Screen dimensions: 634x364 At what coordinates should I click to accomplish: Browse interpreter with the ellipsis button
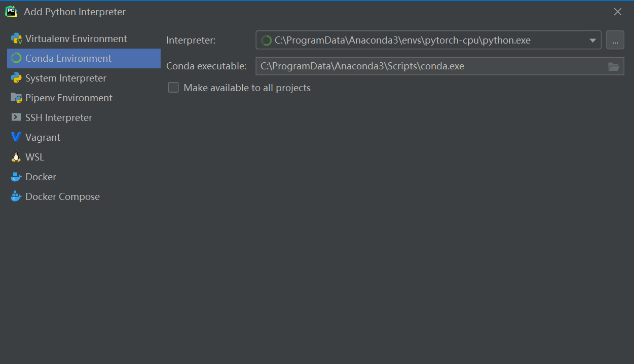pyautogui.click(x=615, y=40)
